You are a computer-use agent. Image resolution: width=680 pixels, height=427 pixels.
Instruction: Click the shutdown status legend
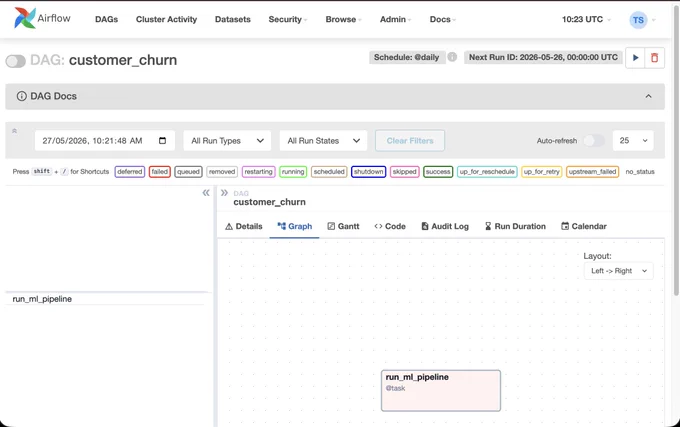[369, 172]
